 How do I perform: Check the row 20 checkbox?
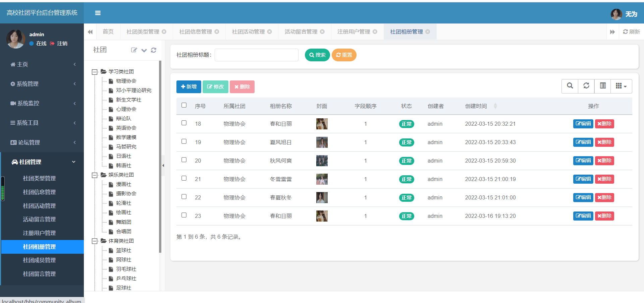[184, 160]
